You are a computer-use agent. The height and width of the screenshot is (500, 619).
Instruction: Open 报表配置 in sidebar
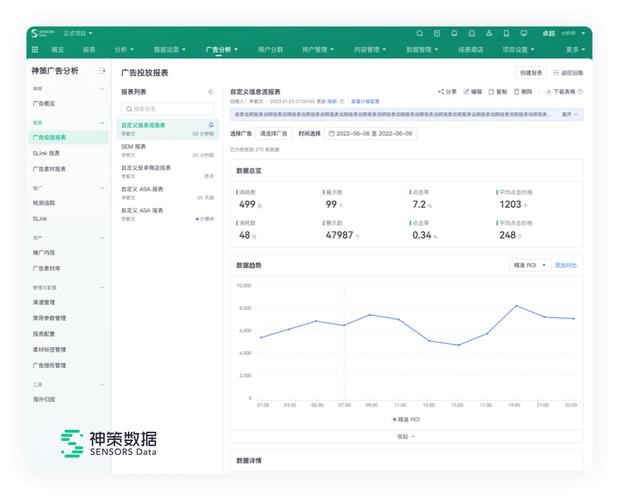pyautogui.click(x=44, y=334)
